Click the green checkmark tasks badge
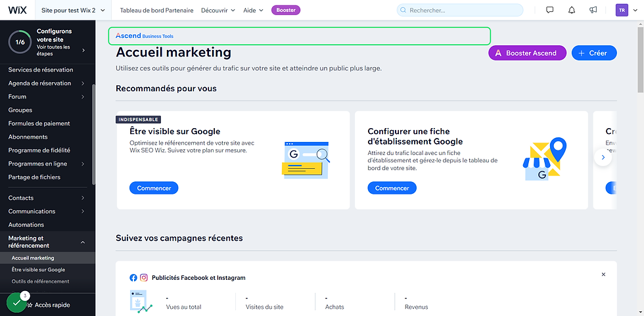Image resolution: width=644 pixels, height=316 pixels. coord(17,303)
